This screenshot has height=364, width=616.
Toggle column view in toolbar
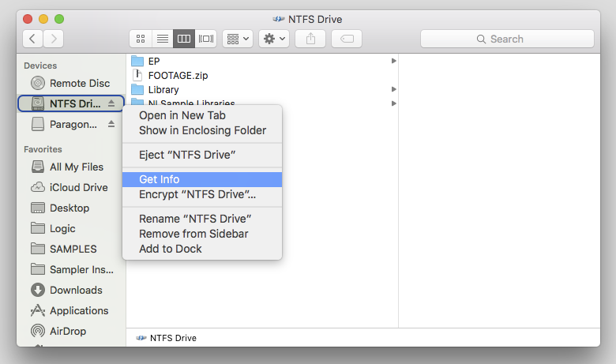(184, 38)
